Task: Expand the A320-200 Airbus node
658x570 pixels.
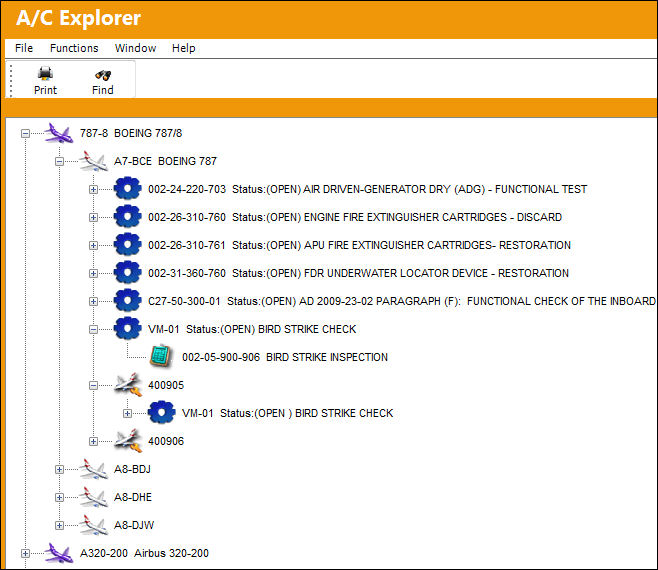Action: pyautogui.click(x=26, y=553)
